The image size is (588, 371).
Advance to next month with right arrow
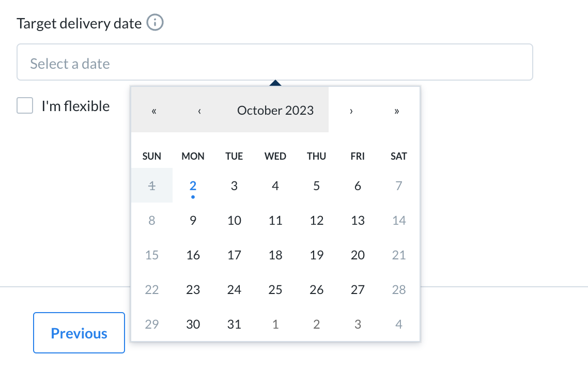pyautogui.click(x=351, y=111)
